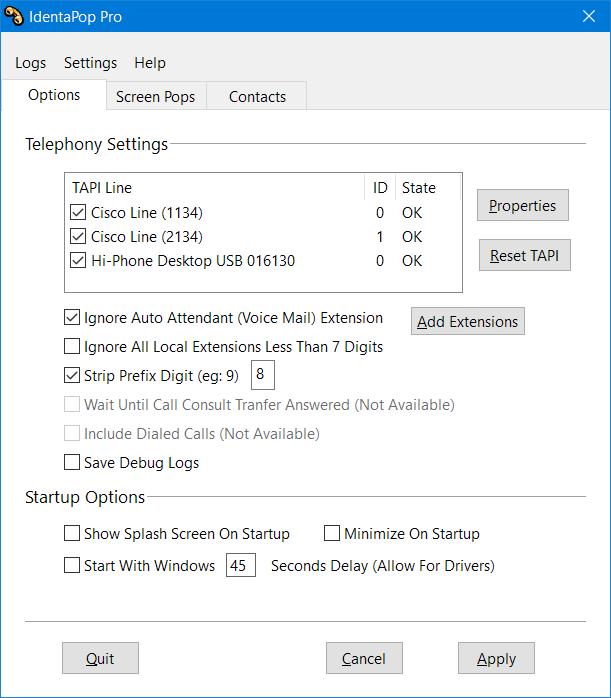
Task: Toggle Strip Prefix Digit checkbox
Action: [x=72, y=375]
